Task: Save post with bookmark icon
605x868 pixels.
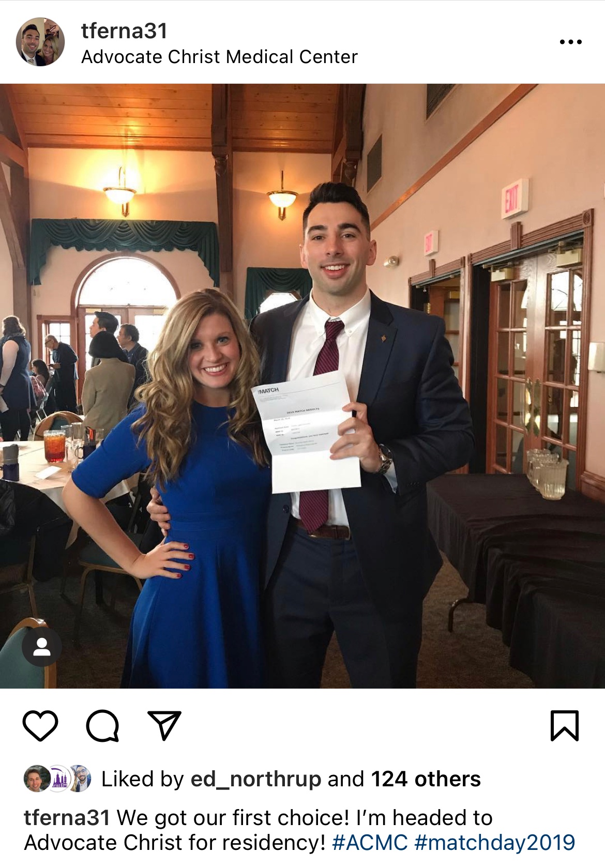Action: pyautogui.click(x=565, y=726)
